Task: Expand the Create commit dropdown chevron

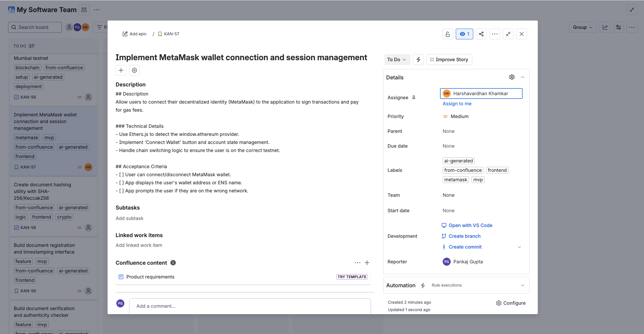Action: 519,247
